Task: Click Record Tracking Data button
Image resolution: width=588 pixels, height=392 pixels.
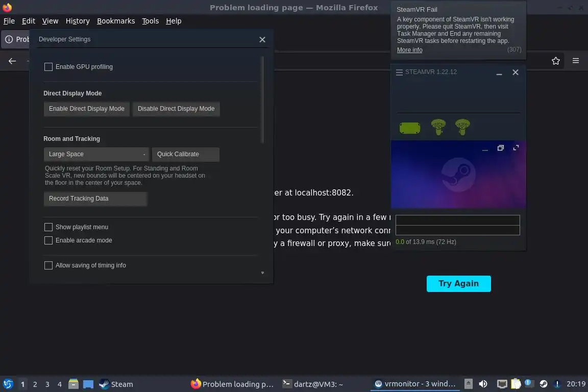Action: tap(95, 199)
